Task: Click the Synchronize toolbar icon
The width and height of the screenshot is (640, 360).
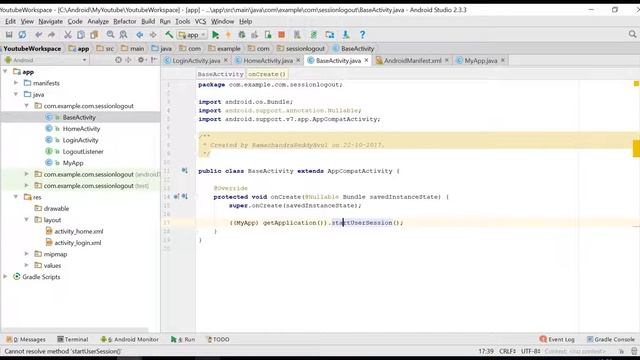Action: [x=22, y=35]
